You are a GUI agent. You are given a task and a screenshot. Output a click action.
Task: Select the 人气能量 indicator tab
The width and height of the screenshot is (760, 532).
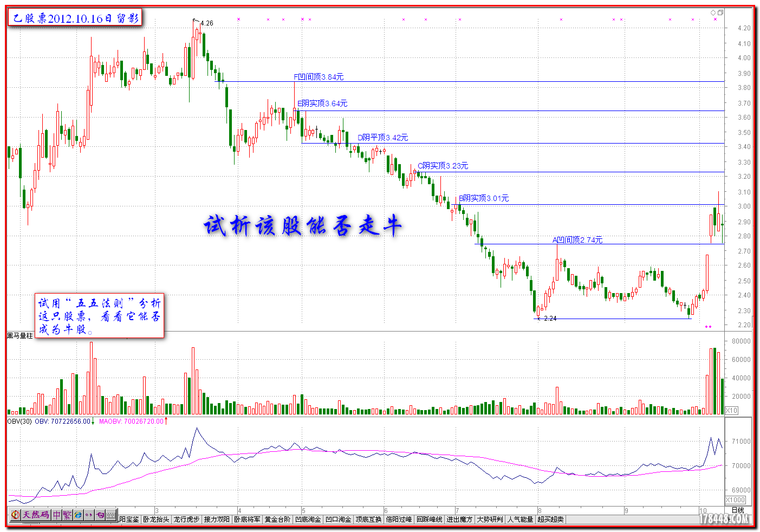click(520, 519)
